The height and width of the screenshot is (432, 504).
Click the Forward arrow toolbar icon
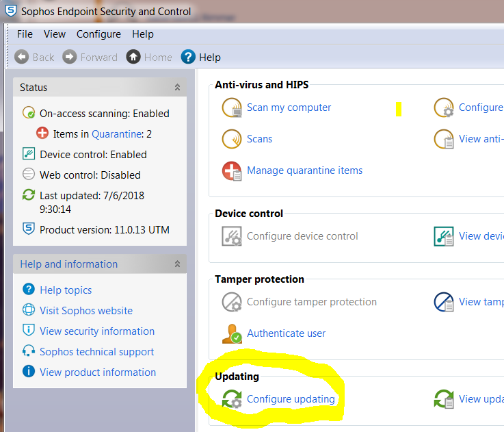coord(70,57)
